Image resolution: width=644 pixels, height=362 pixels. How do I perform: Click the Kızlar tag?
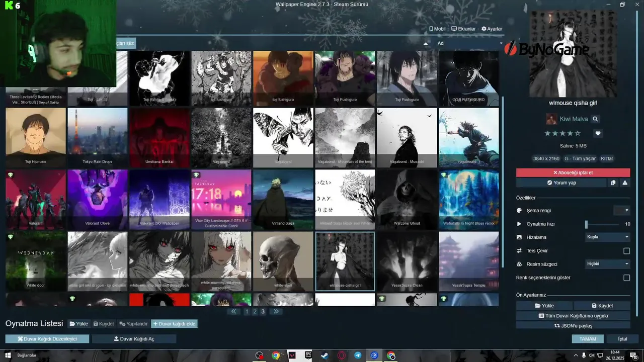click(607, 158)
